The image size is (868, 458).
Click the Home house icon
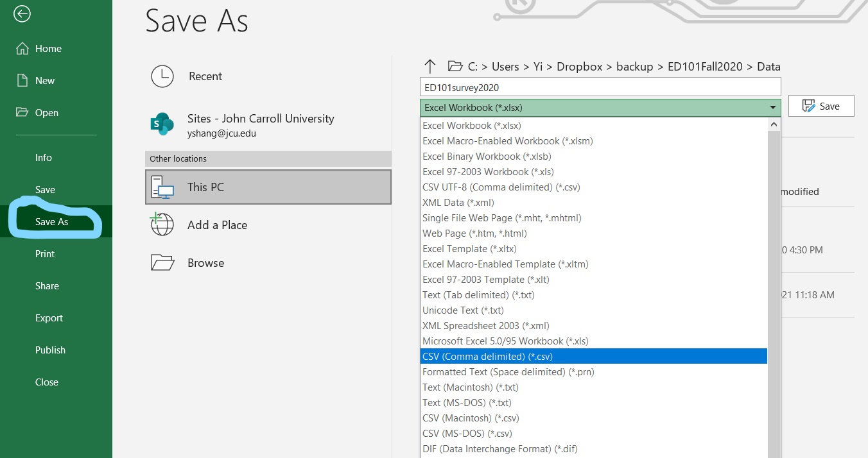point(22,49)
